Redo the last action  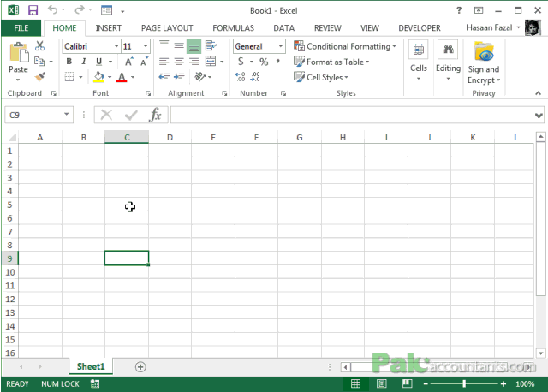[80, 9]
